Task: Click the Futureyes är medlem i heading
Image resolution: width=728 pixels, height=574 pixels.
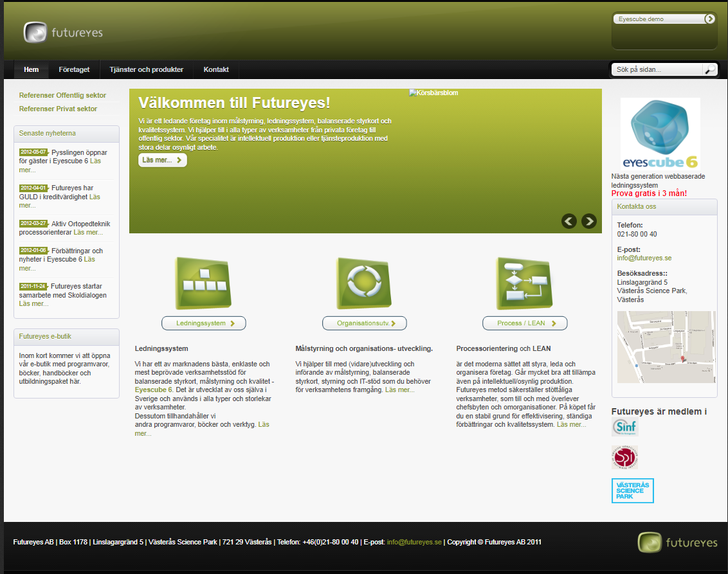Action: 659,411
